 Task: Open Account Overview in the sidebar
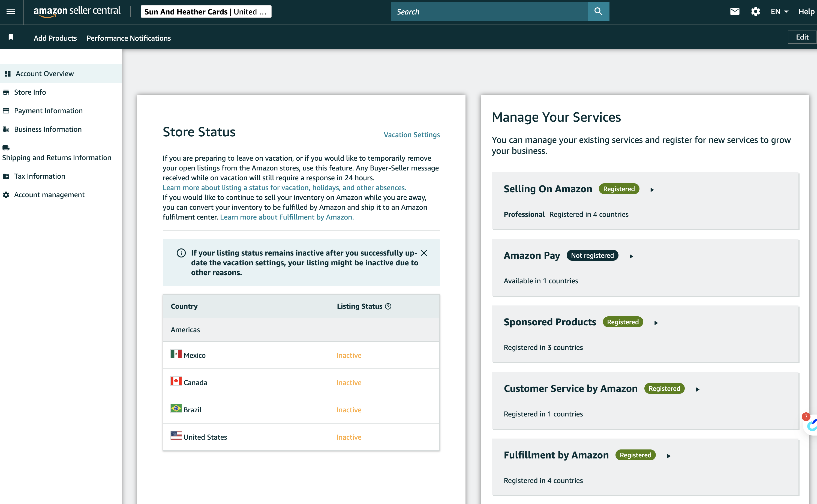coord(61,74)
